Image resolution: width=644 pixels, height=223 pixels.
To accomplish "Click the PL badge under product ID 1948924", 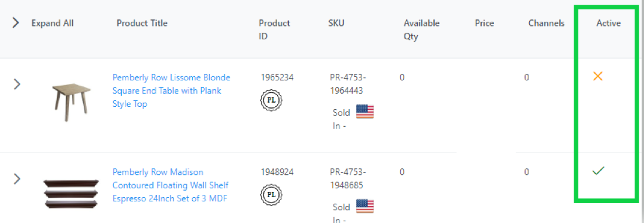I will 271,195.
